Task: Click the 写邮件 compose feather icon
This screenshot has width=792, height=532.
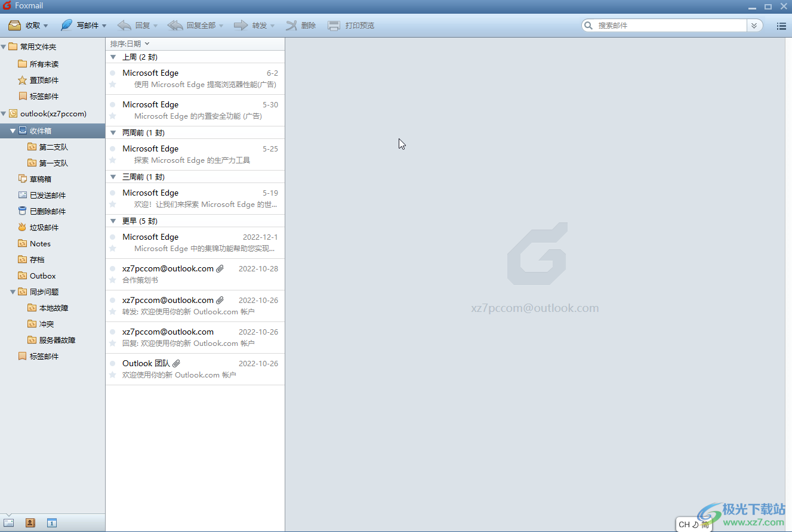Action: pyautogui.click(x=66, y=26)
